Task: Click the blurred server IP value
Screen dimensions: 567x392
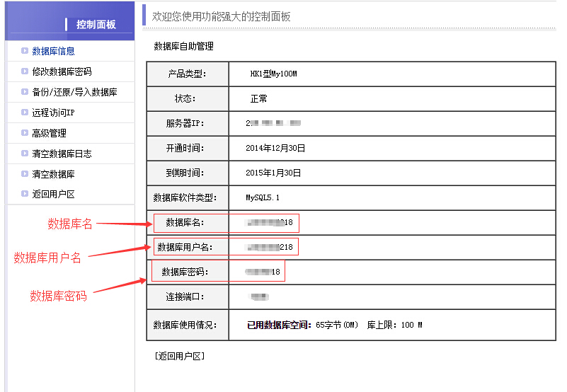Action: pyautogui.click(x=273, y=123)
